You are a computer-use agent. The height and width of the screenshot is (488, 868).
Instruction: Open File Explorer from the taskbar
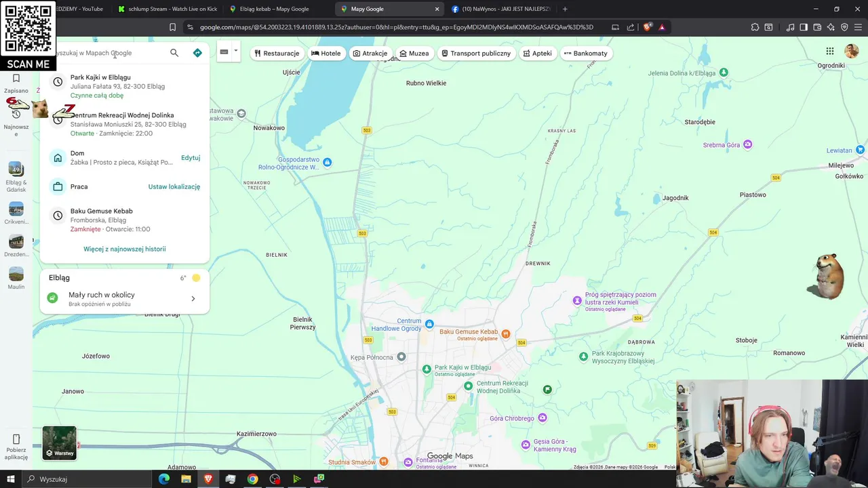tap(186, 479)
